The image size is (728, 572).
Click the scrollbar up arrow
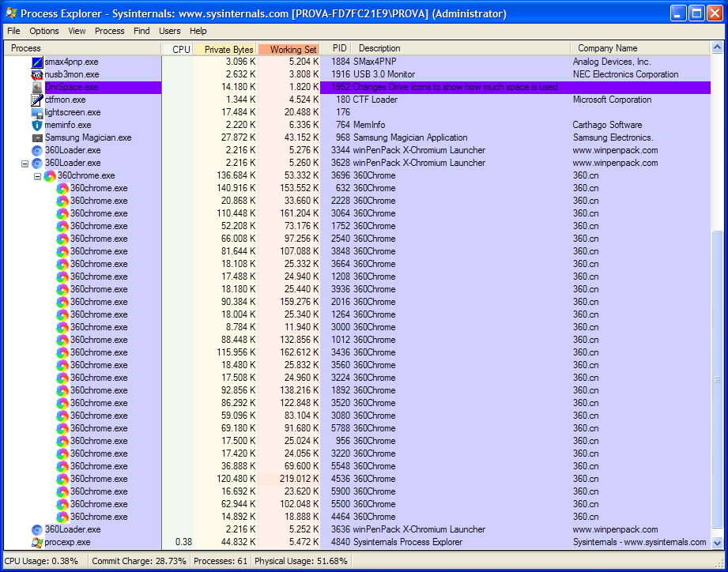(x=717, y=47)
